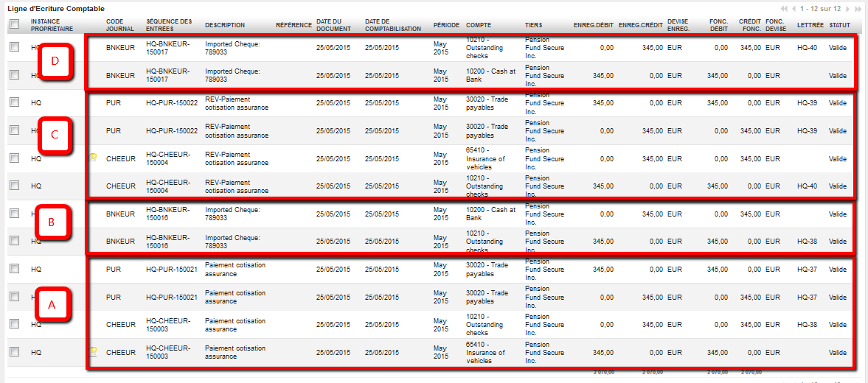Check the Cash at Bank row of HQ-BNKEUR-150016

point(14,213)
